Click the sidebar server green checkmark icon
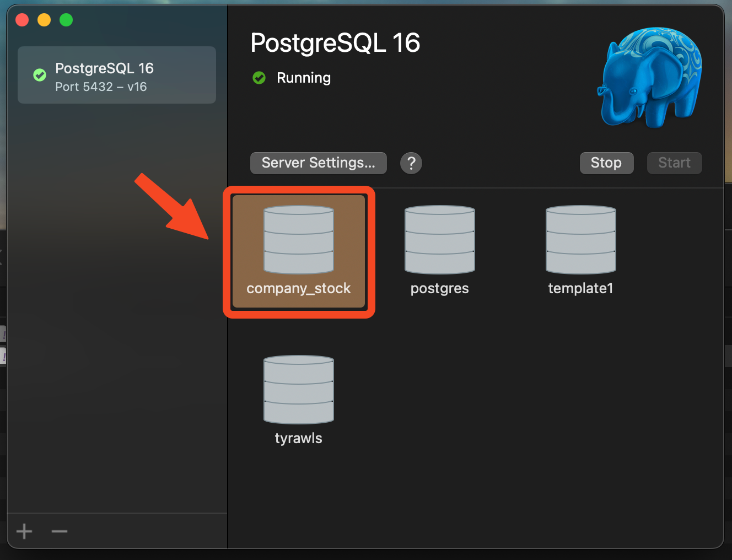The width and height of the screenshot is (732, 560). [40, 75]
